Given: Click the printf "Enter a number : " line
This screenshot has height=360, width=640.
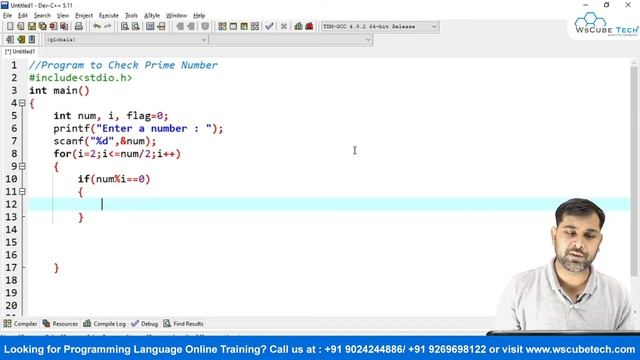Looking at the screenshot, I should click(138, 128).
